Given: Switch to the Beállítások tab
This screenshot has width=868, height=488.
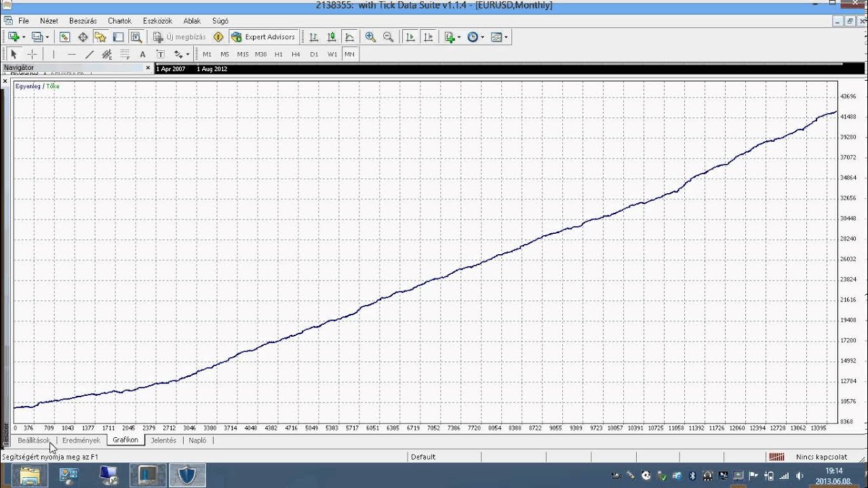Looking at the screenshot, I should pyautogui.click(x=34, y=441).
